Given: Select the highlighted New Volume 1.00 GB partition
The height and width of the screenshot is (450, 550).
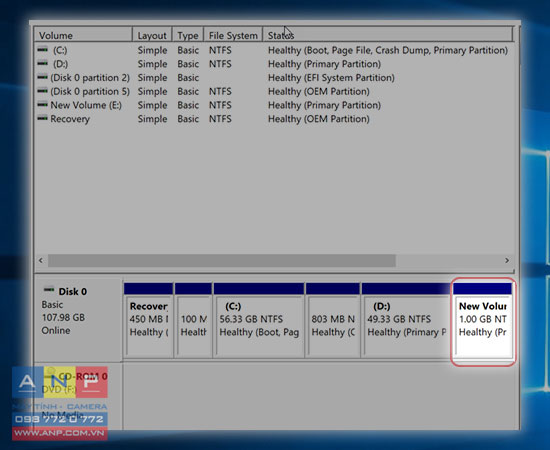Looking at the screenshot, I should 483,321.
